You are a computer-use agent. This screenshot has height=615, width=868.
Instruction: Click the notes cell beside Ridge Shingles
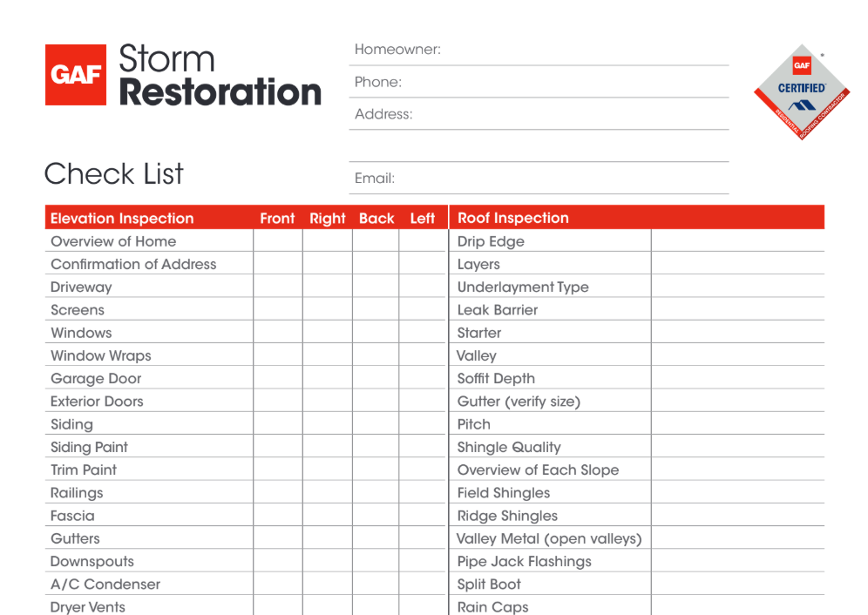point(738,515)
